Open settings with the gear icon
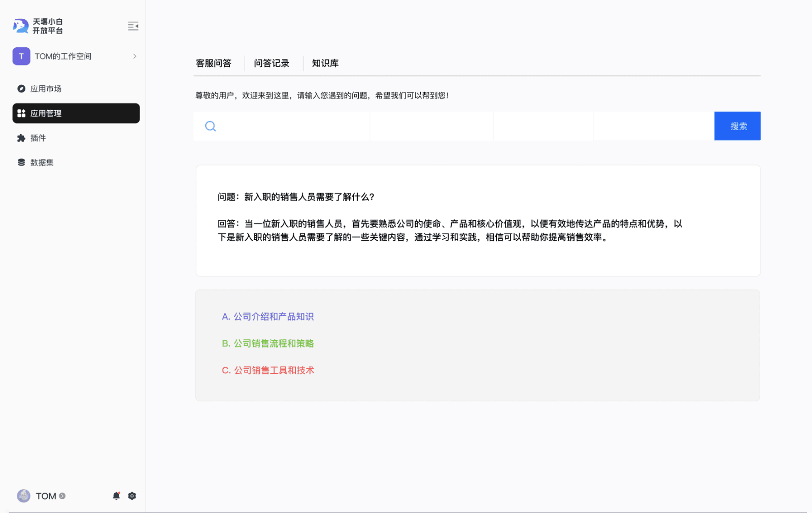The width and height of the screenshot is (812, 513). click(x=132, y=496)
